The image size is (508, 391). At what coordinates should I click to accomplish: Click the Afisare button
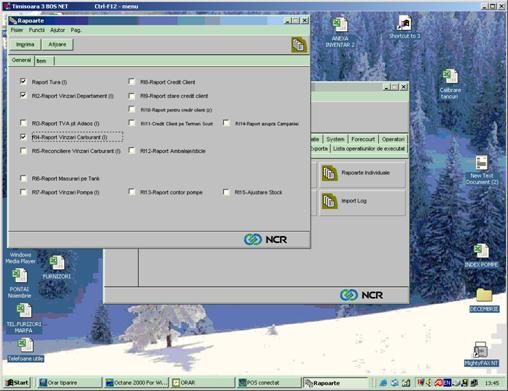57,44
